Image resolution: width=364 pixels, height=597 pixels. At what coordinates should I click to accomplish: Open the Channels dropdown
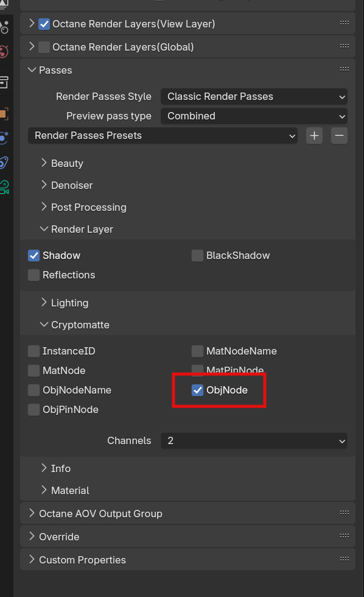tap(254, 441)
